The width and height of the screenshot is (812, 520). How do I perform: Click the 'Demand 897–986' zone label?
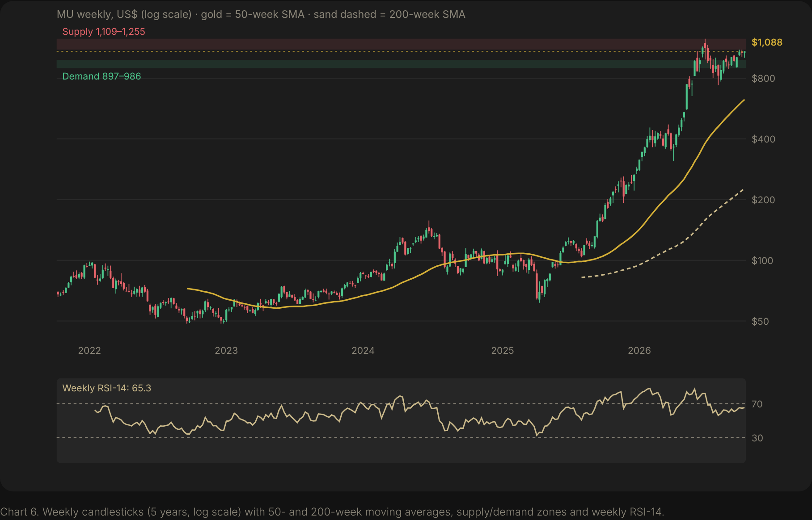click(x=101, y=76)
